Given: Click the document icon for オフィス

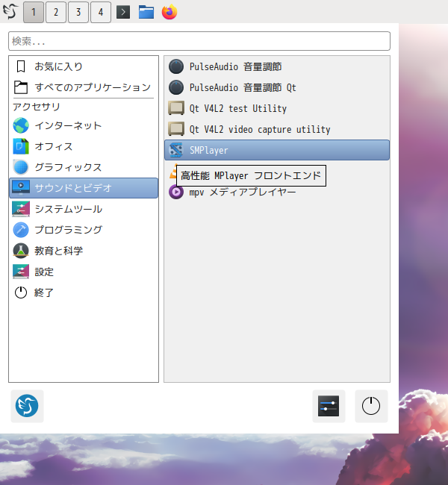Looking at the screenshot, I should click(21, 146).
